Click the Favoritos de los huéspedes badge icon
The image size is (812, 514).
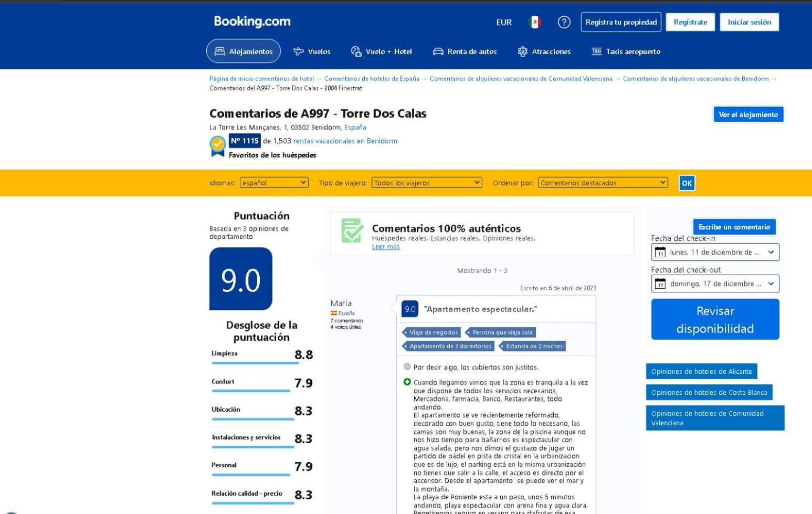[217, 145]
